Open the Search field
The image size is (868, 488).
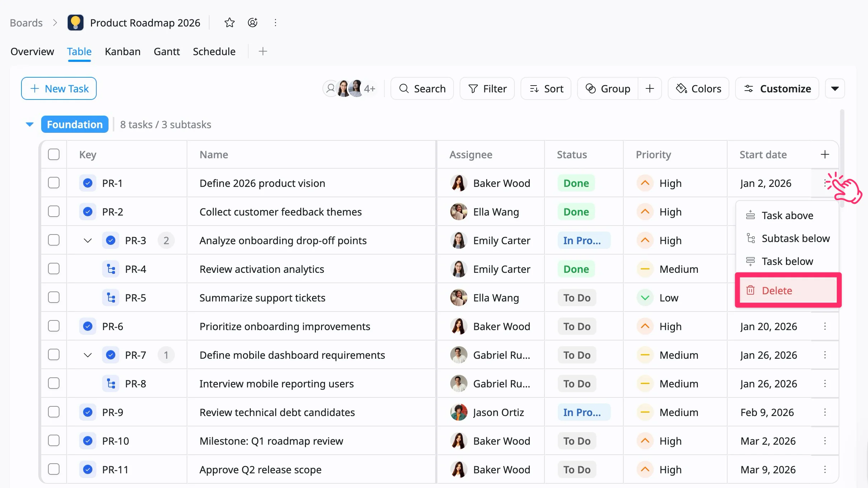coord(422,88)
